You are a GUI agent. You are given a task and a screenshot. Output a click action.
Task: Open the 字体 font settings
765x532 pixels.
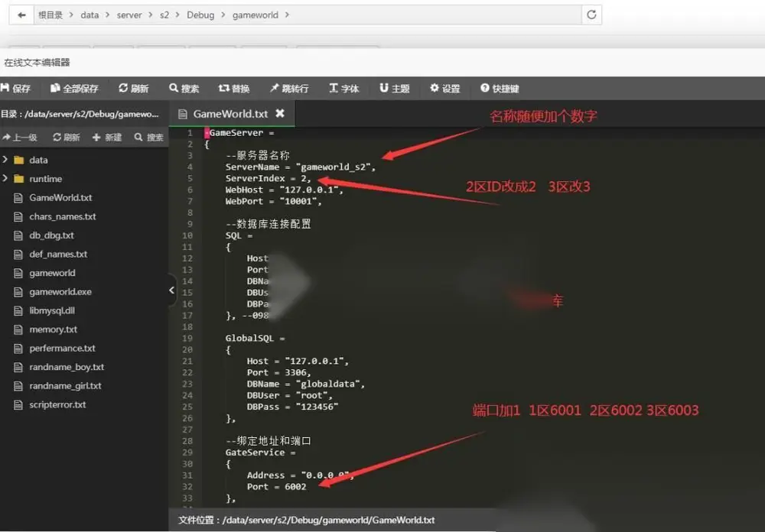click(344, 88)
